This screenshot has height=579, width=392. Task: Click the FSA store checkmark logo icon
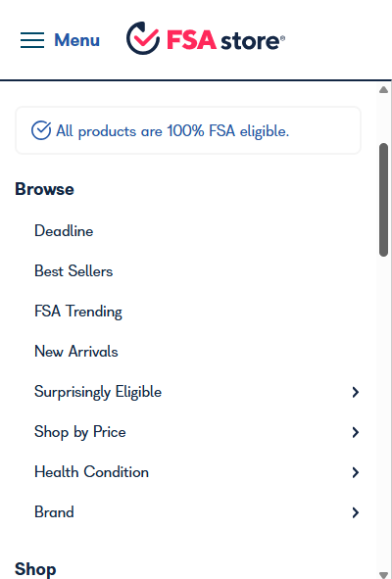tap(143, 38)
